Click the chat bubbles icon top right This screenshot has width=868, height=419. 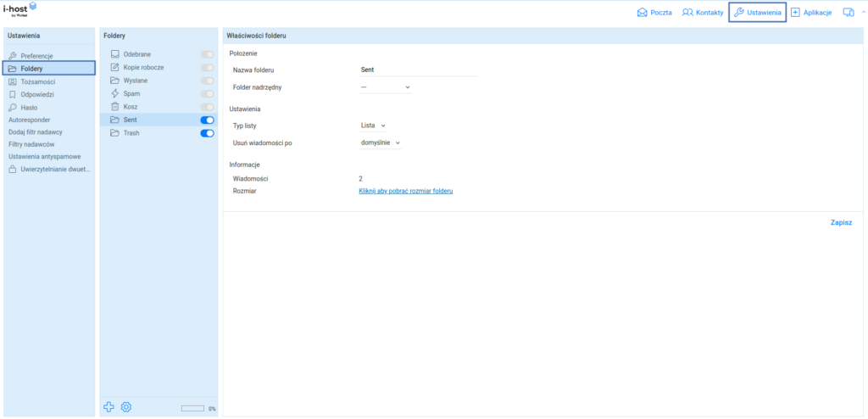[x=848, y=13]
